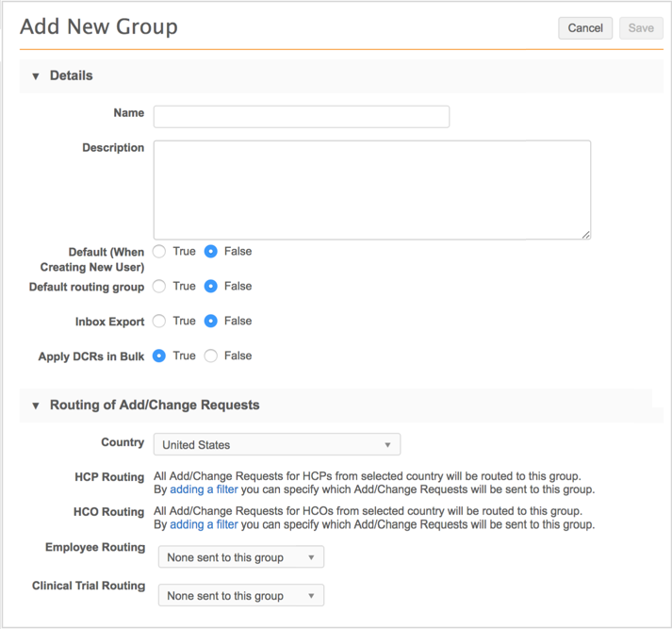
Task: Choose True for Apply DCRs in Bulk
Action: 159,356
